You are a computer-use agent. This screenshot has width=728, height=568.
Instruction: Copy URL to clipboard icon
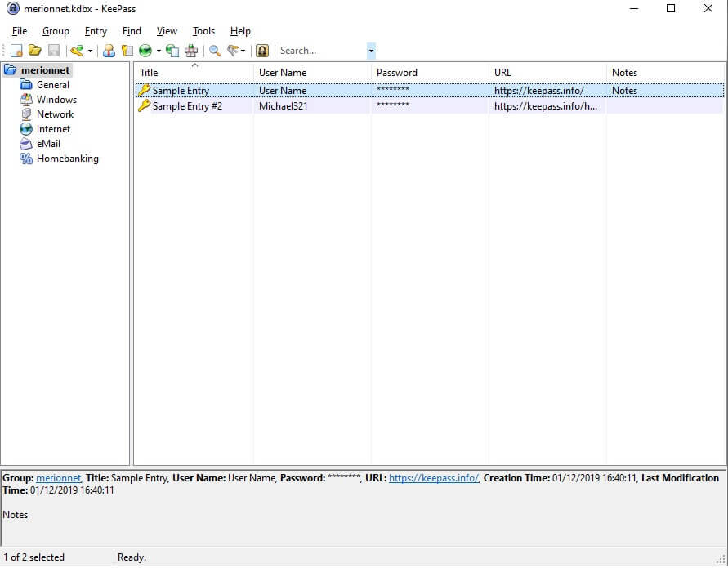(172, 51)
